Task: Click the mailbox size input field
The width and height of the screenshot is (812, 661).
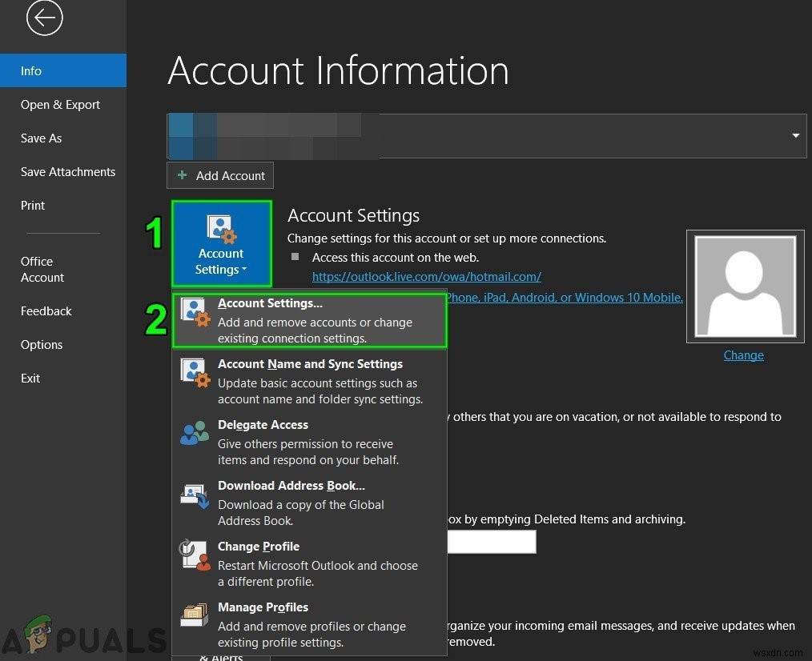Action: [492, 542]
